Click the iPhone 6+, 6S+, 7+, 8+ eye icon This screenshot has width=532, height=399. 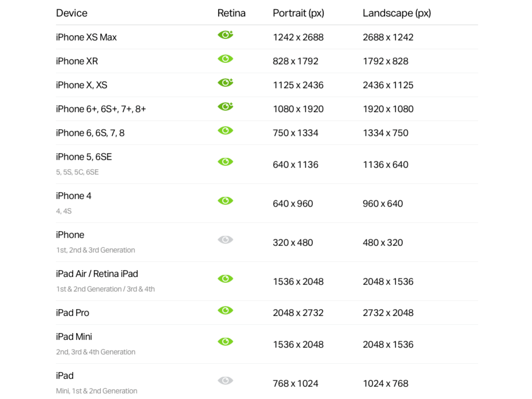225,107
